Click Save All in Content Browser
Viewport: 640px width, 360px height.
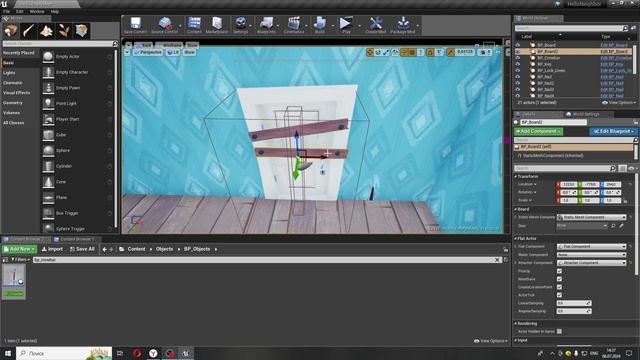coord(82,249)
